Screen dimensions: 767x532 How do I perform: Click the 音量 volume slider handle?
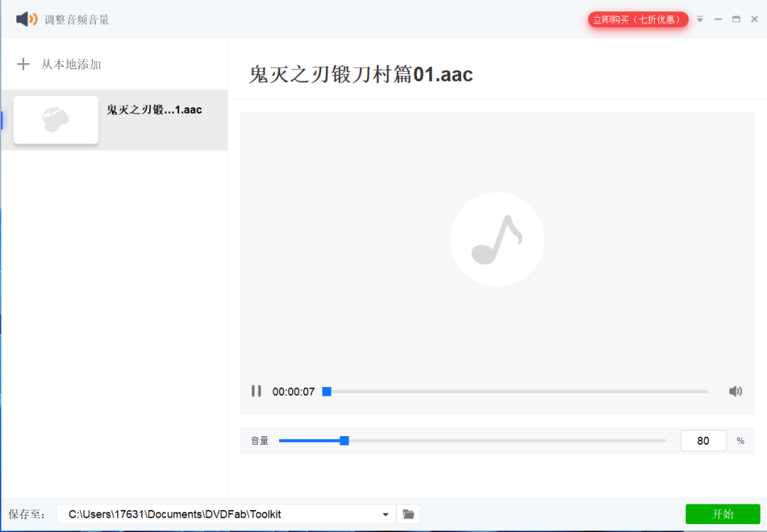point(344,440)
